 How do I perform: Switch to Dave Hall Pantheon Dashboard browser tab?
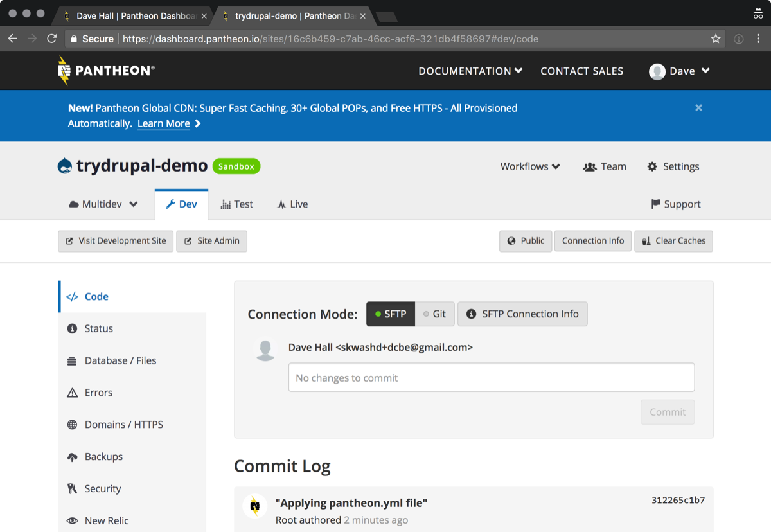(x=132, y=15)
